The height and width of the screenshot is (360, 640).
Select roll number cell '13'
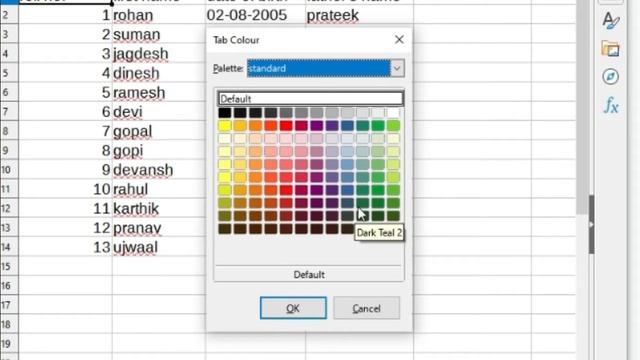pos(65,247)
